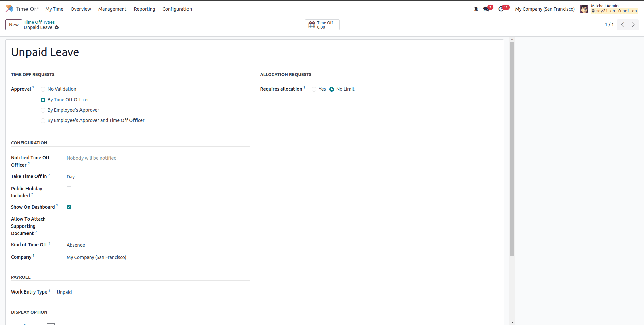Click the scrollbar down arrow
This screenshot has width=644, height=325.
click(x=512, y=322)
